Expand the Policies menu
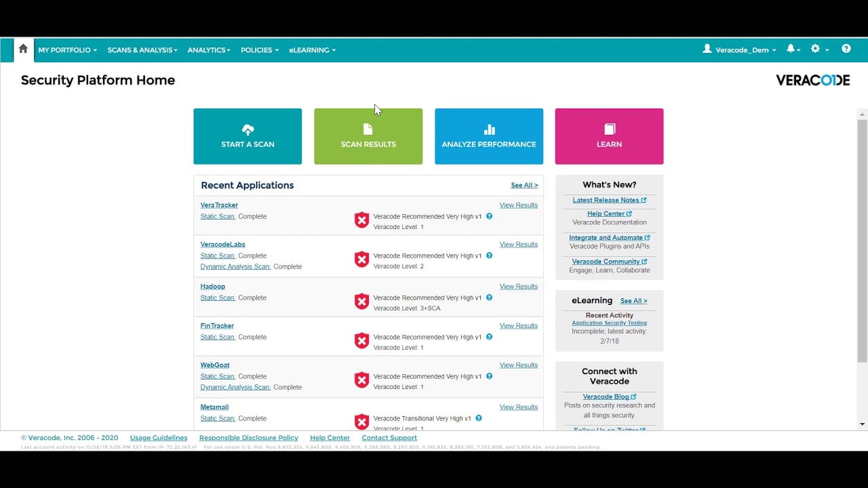The width and height of the screenshot is (868, 488). [260, 50]
